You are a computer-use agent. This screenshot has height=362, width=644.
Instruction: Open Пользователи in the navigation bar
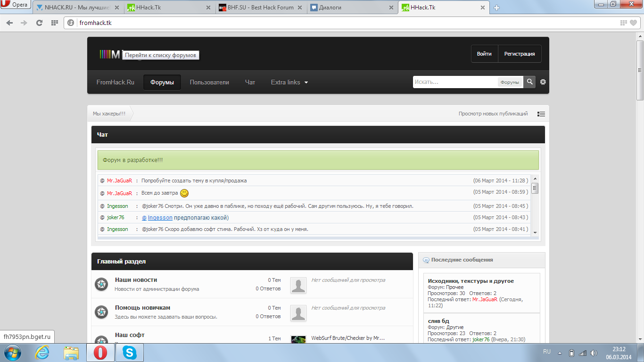[209, 82]
